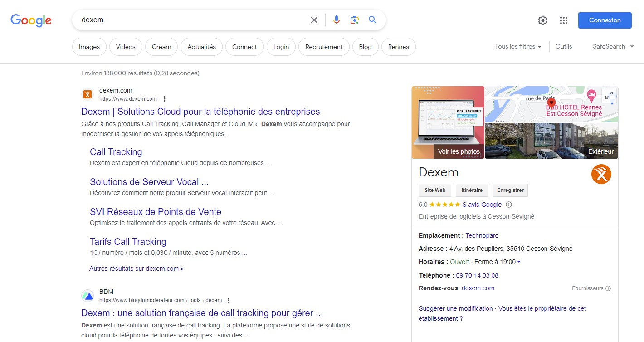Open Google apps grid icon
Image resolution: width=644 pixels, height=342 pixels.
[564, 20]
